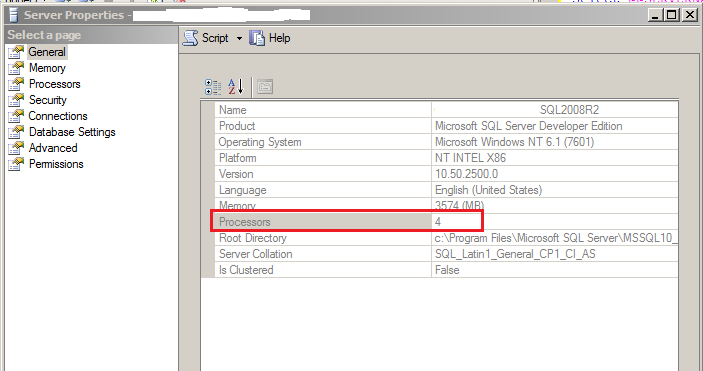
Task: Click the processors value 4
Action: (x=438, y=222)
